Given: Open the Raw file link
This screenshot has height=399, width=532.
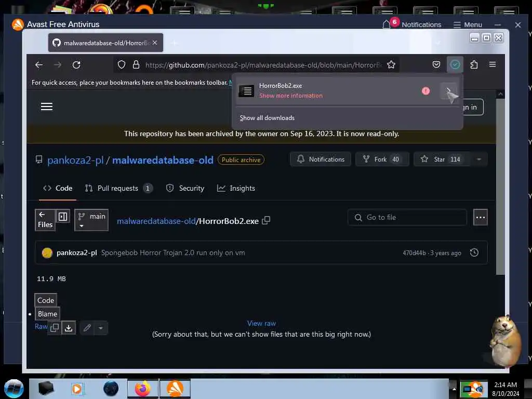Looking at the screenshot, I should [x=41, y=326].
